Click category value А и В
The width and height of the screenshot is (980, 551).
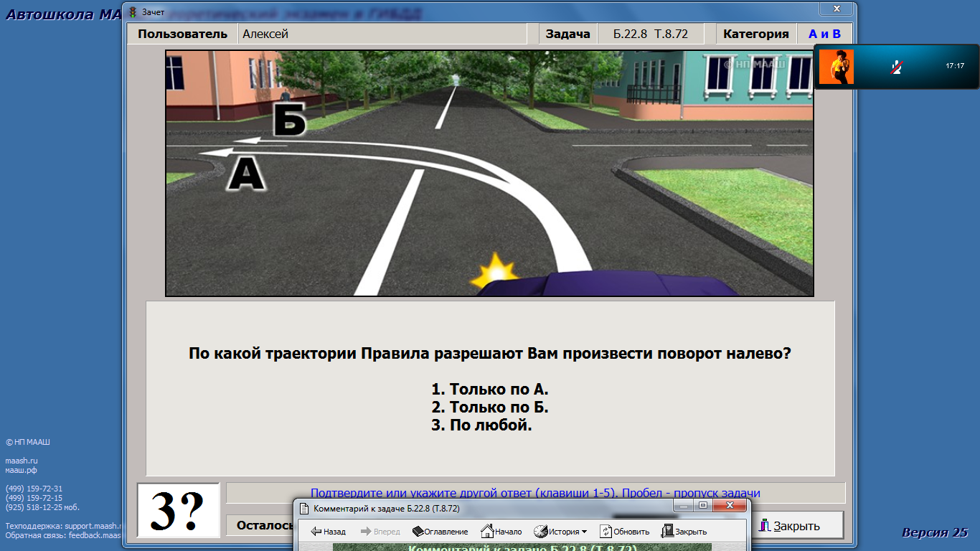824,34
